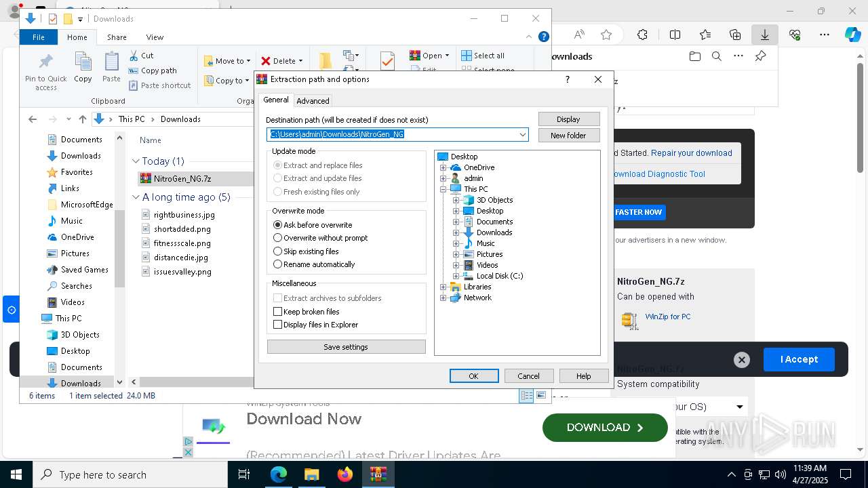Open Saved Games in navigation pane
The width and height of the screenshot is (868, 488).
pos(84,270)
